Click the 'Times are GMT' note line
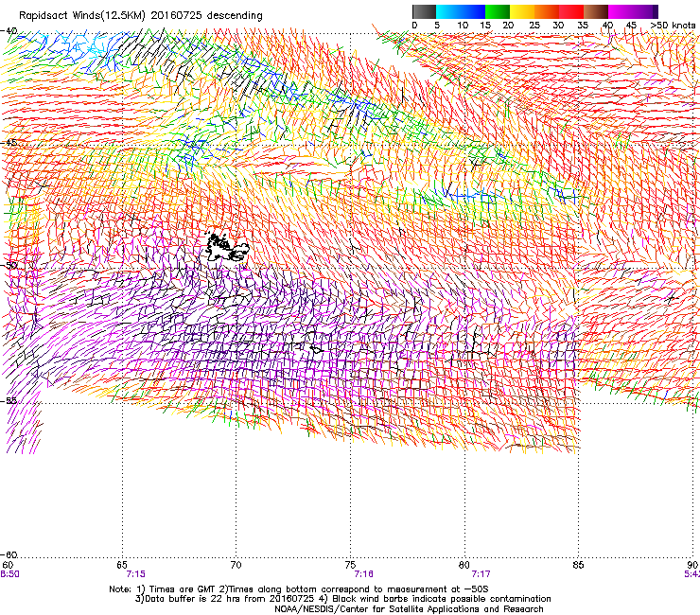The width and height of the screenshot is (700, 615). pyautogui.click(x=299, y=589)
